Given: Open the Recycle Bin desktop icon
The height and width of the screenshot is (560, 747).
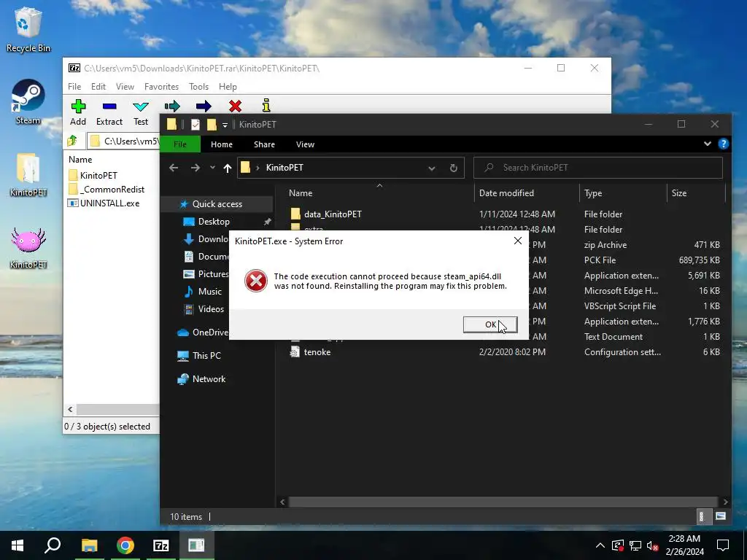Looking at the screenshot, I should point(28,29).
